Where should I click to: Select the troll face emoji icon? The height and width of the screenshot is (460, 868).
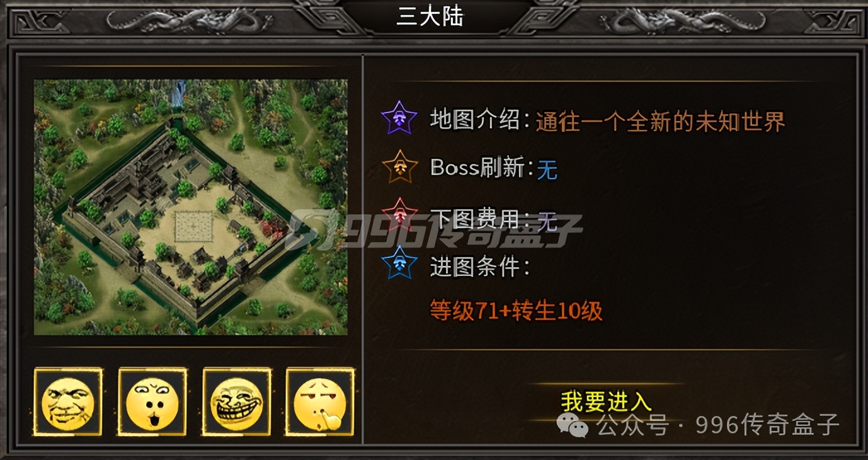pyautogui.click(x=237, y=402)
